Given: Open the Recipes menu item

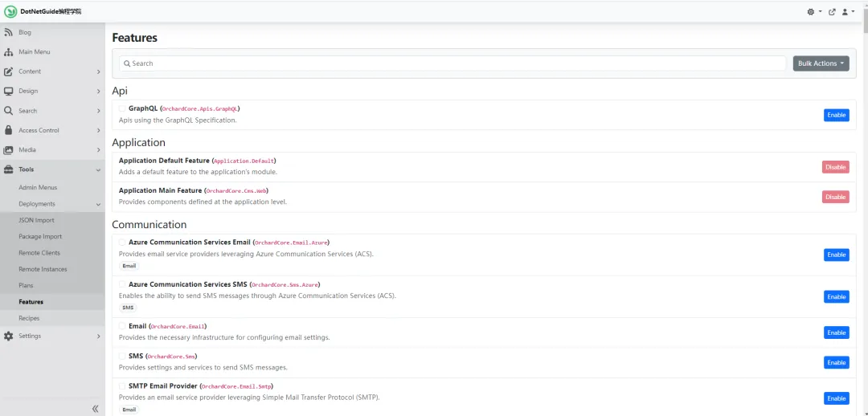Looking at the screenshot, I should (x=29, y=318).
